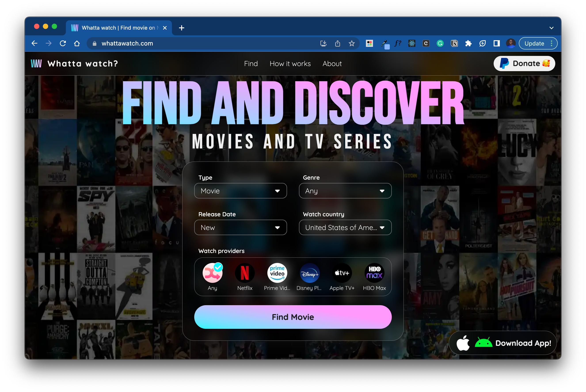Open the Watch country dropdown
The width and height of the screenshot is (586, 392).
point(345,228)
